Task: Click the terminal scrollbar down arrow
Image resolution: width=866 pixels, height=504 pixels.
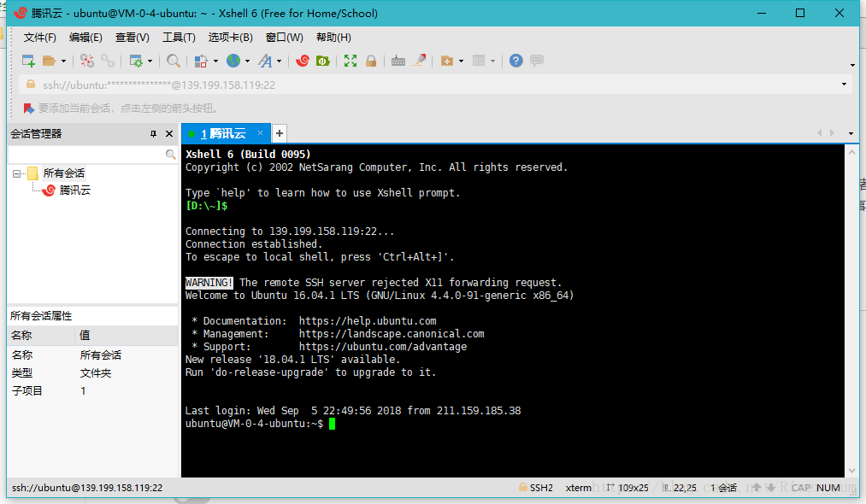Action: 851,471
